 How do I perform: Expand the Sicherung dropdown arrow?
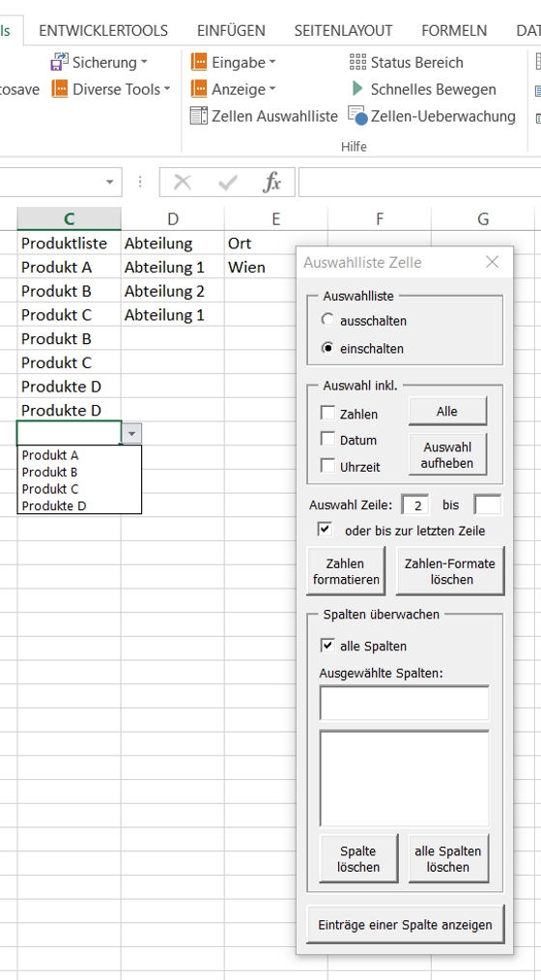click(144, 62)
